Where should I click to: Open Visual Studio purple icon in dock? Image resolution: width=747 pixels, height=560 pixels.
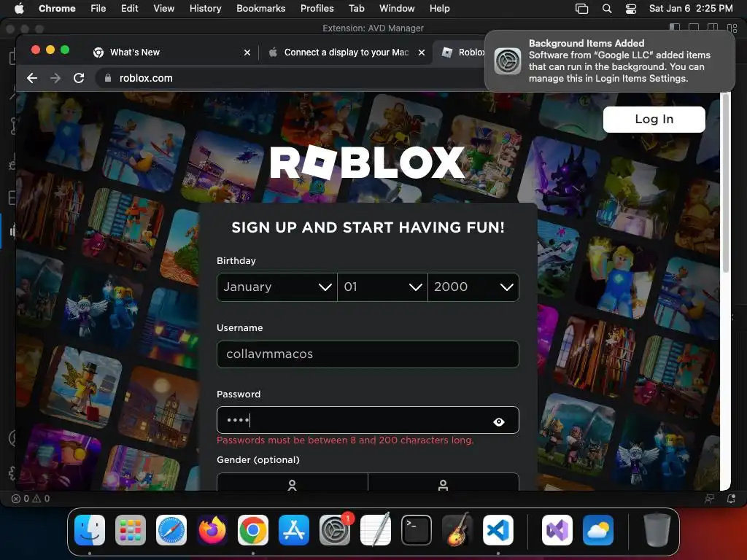click(557, 530)
